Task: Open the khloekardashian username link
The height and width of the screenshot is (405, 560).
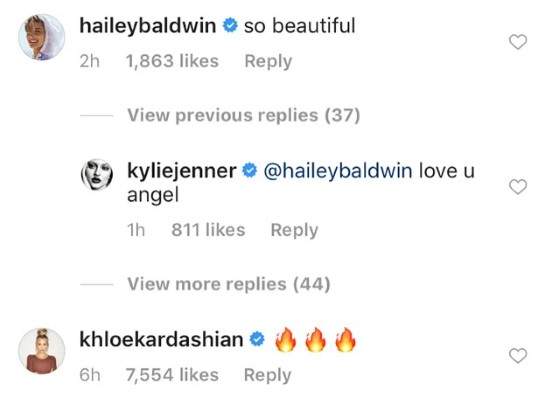Action: [x=161, y=339]
